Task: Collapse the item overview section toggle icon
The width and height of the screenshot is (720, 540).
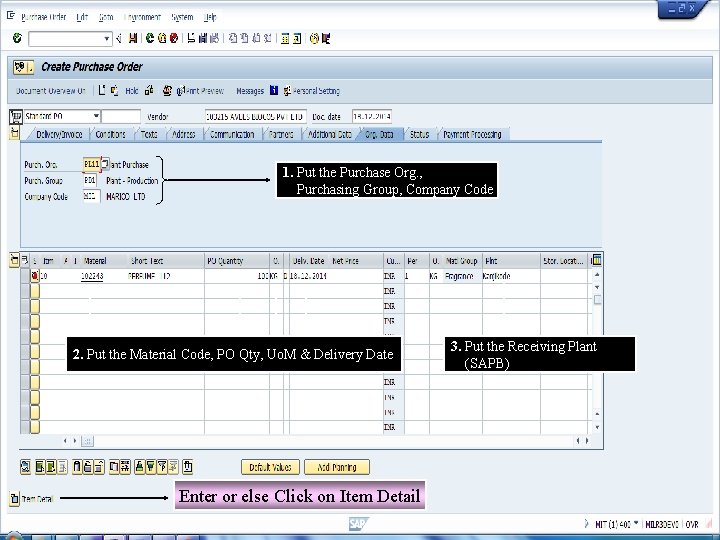Action: tap(14, 260)
